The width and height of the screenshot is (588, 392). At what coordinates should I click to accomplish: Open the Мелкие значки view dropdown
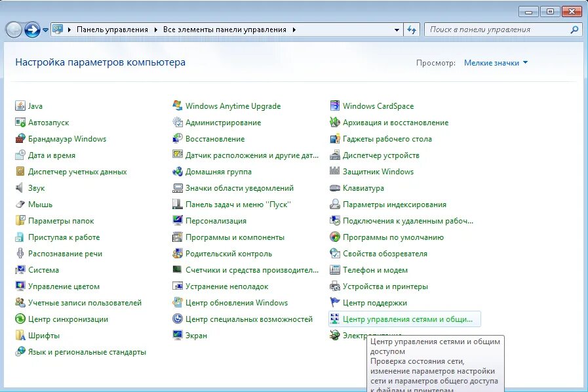(496, 63)
